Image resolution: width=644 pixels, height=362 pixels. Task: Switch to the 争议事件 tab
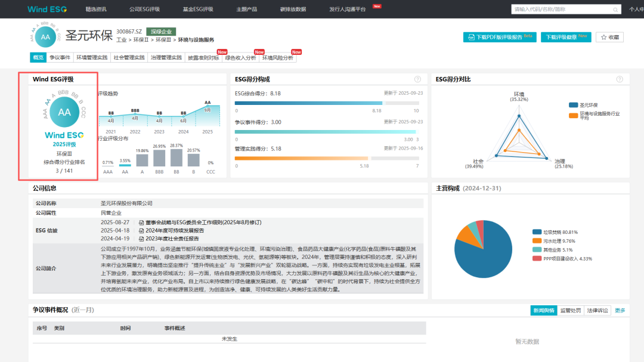tap(60, 58)
